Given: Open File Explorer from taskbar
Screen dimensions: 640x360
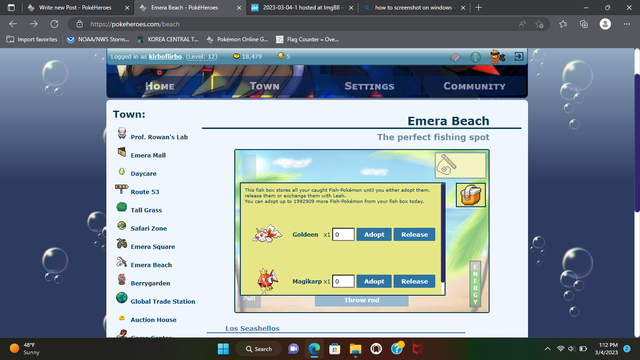Looking at the screenshot, I should click(356, 349).
